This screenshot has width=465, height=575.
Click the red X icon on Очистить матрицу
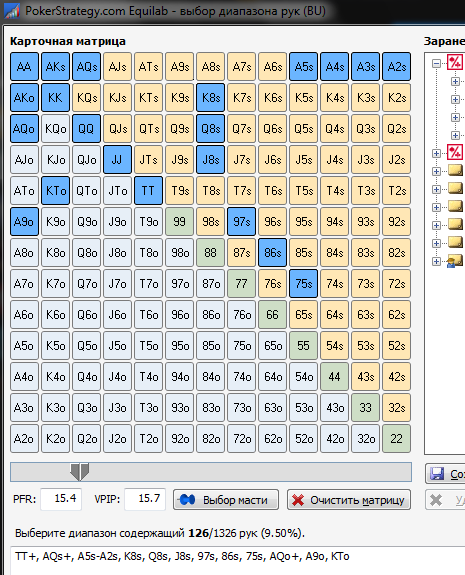coord(298,500)
